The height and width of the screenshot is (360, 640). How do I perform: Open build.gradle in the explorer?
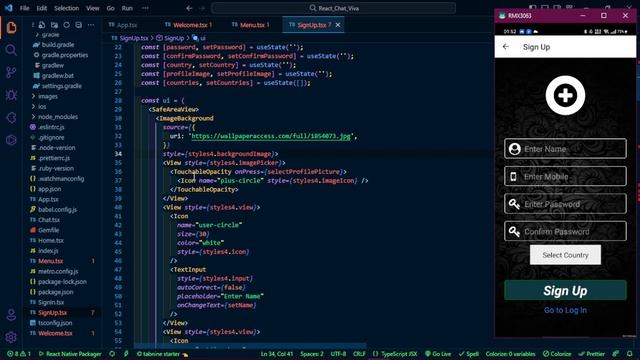pos(58,45)
